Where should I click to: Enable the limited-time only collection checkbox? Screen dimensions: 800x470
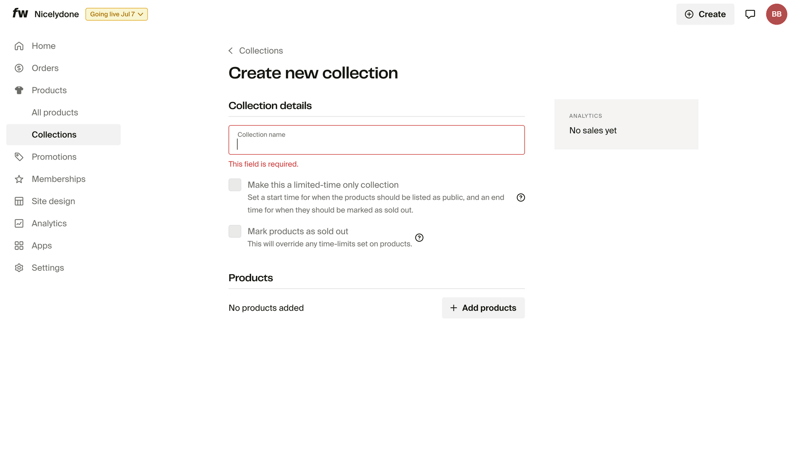pos(235,185)
